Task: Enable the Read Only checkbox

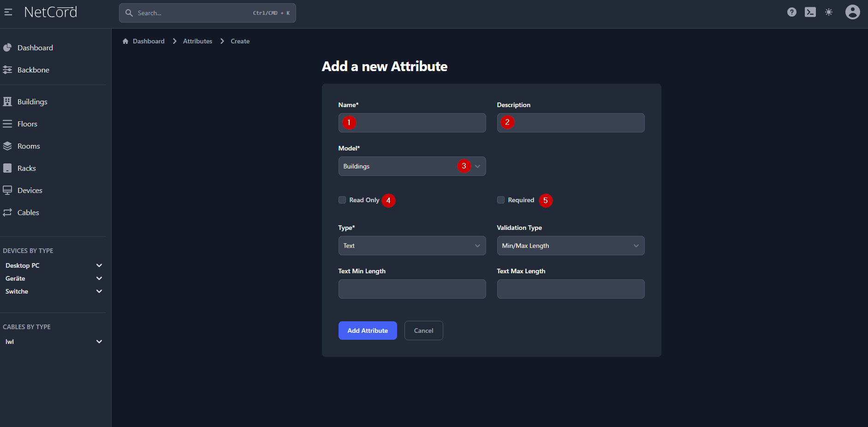Action: coord(342,200)
